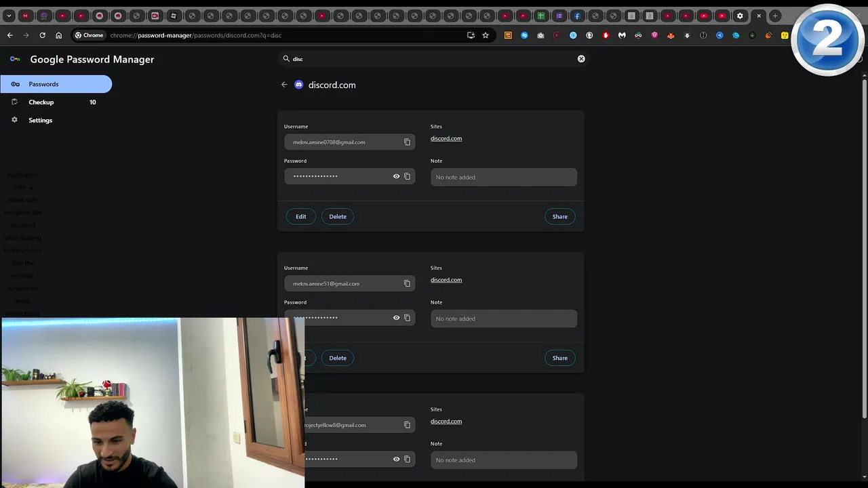Open the red play circle extension
The image size is (868, 488).
coord(557,35)
